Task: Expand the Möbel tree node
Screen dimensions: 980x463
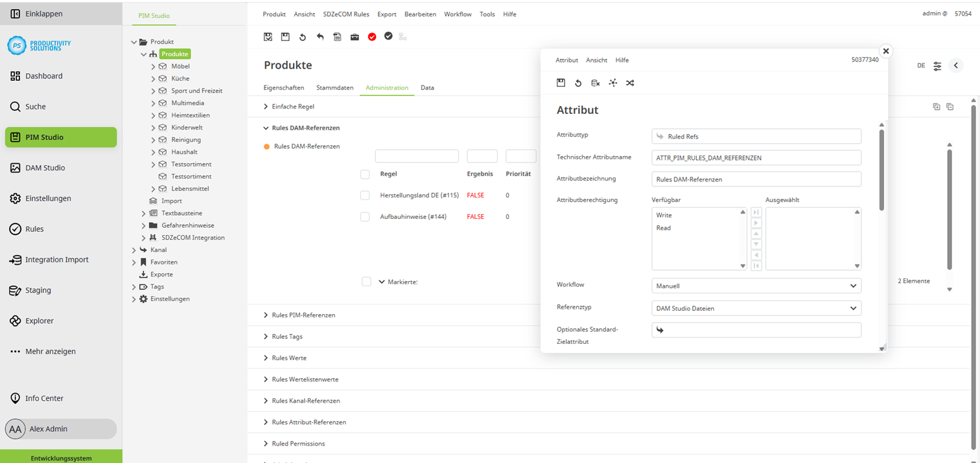Action: pos(154,67)
